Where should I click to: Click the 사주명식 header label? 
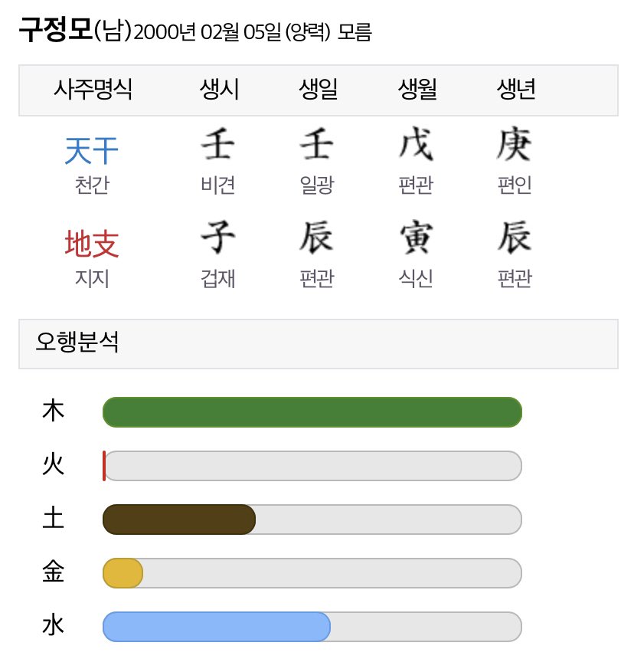(93, 90)
